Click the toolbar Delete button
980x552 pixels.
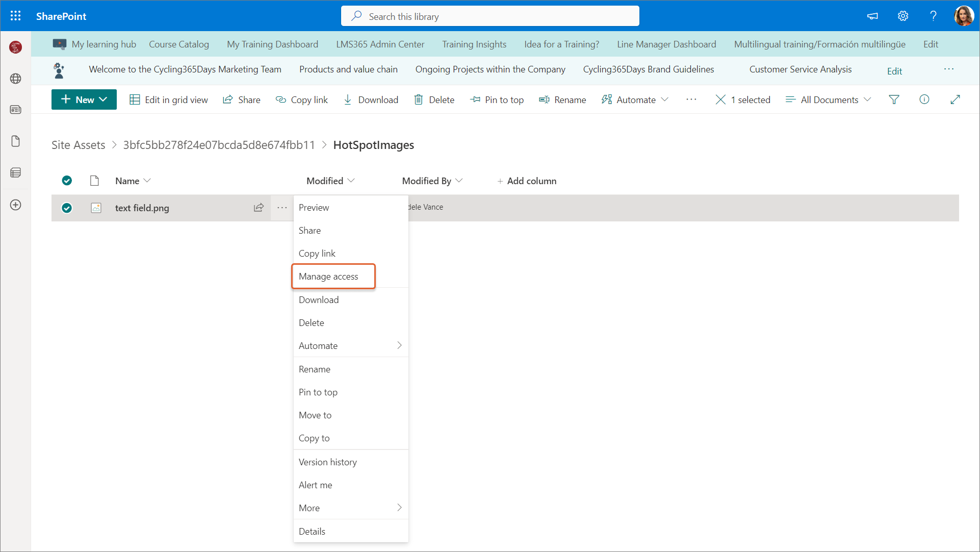click(434, 99)
